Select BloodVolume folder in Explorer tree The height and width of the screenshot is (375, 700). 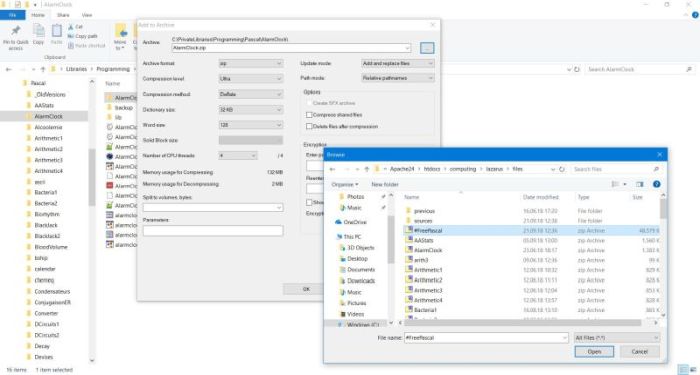coord(50,247)
